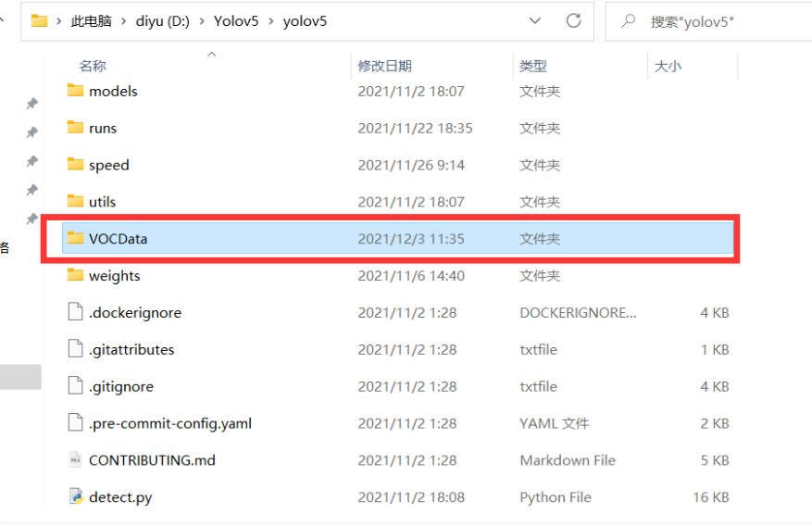The image size is (812, 526).
Task: Click date 2021/12/3 11:35 of VOCData
Action: [x=411, y=239]
